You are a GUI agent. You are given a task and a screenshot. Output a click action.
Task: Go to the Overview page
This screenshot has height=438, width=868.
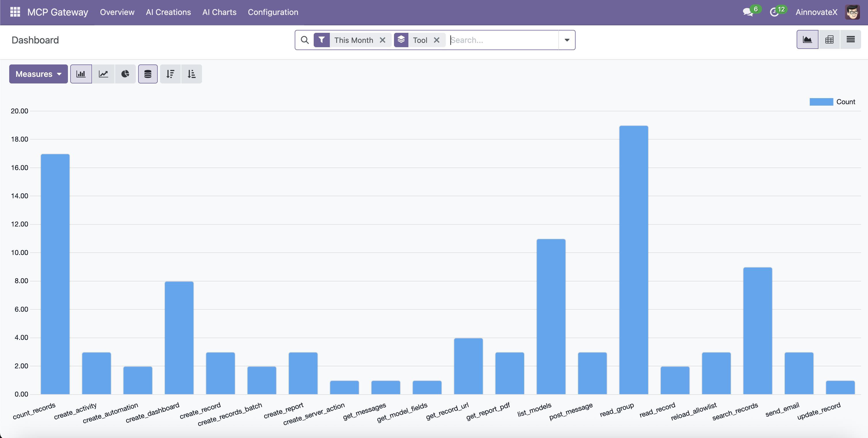point(117,12)
